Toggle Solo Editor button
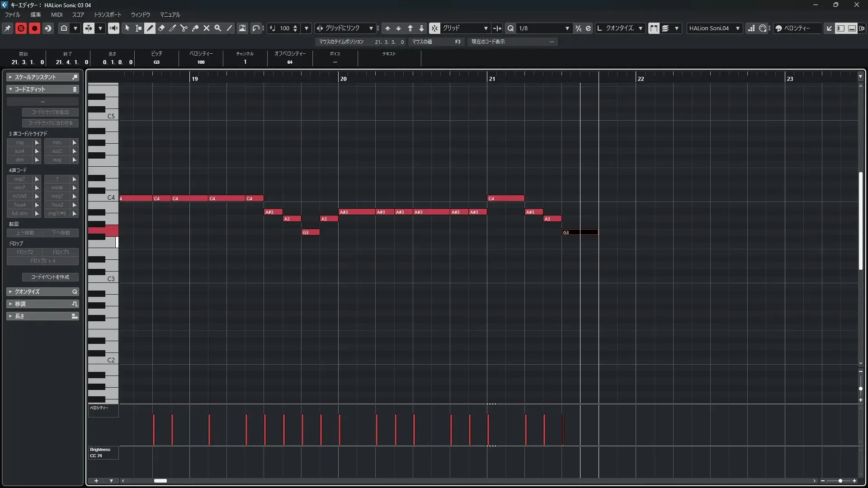Image resolution: width=868 pixels, height=488 pixels. tap(21, 28)
